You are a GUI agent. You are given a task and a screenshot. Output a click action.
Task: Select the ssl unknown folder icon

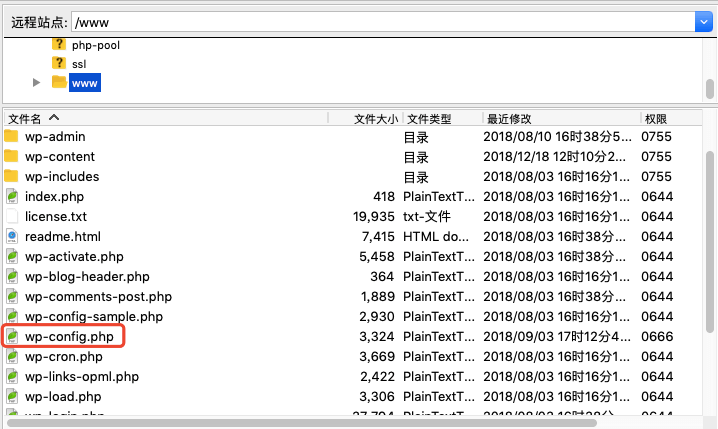(x=59, y=63)
